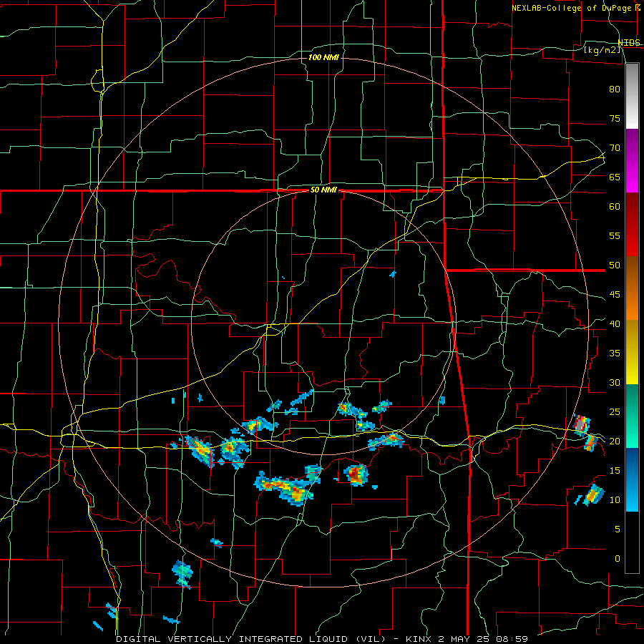Screen dimensions: 644x644
Task: Select the purple-magenta segment of color scale
Action: click(632, 160)
